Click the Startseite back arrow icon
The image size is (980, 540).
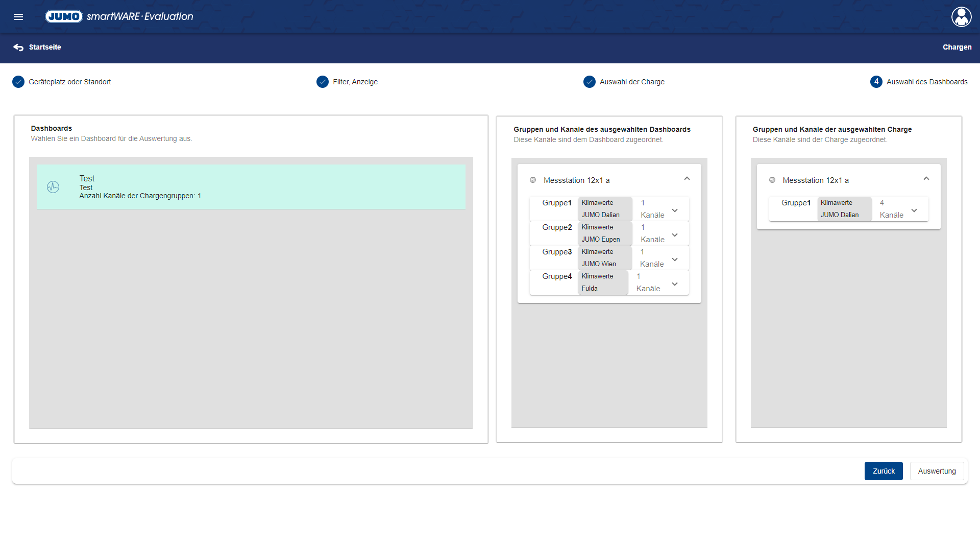[18, 48]
